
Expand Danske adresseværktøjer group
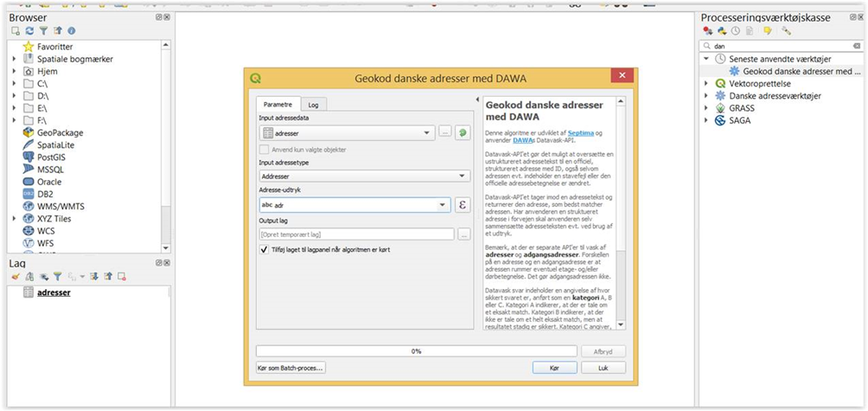[706, 96]
